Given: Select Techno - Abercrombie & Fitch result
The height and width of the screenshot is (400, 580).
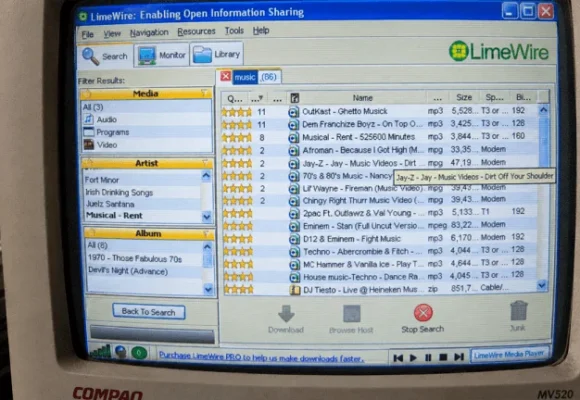Looking at the screenshot, I should point(379,252).
